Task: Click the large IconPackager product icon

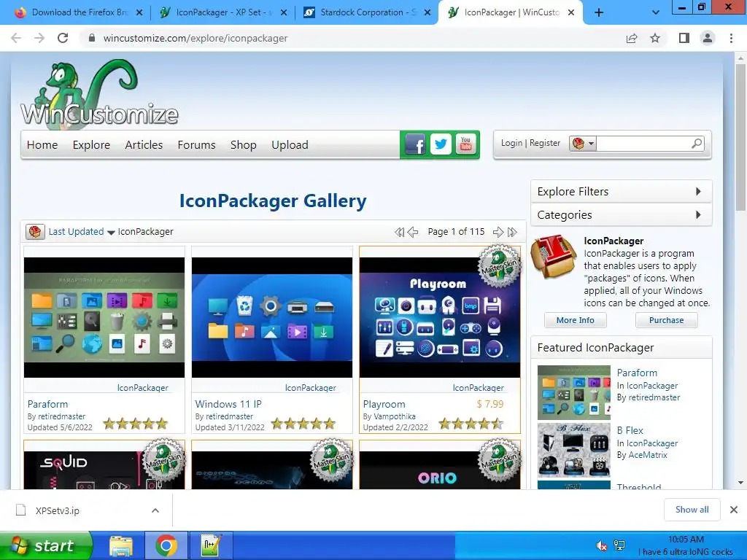Action: click(554, 256)
